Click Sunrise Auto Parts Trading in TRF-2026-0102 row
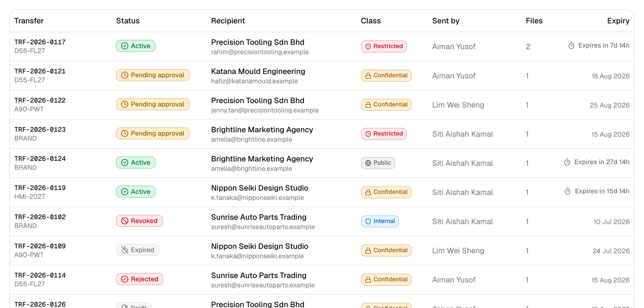The height and width of the screenshot is (308, 644). (259, 217)
